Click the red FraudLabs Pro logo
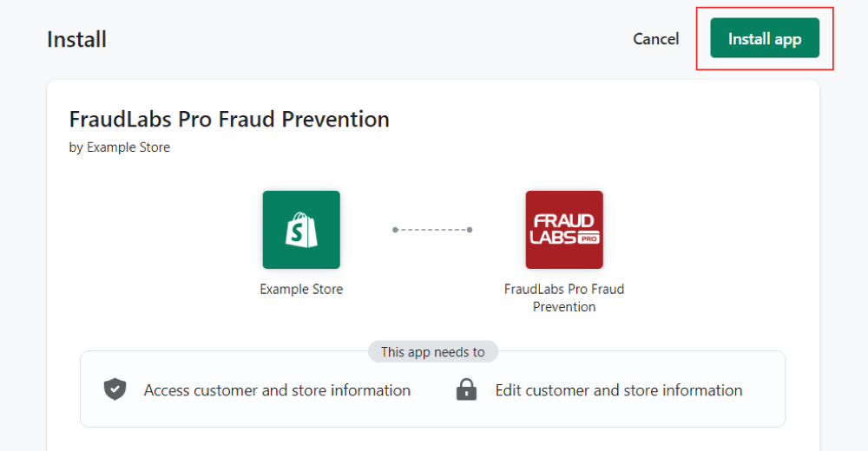The image size is (868, 451). [564, 230]
